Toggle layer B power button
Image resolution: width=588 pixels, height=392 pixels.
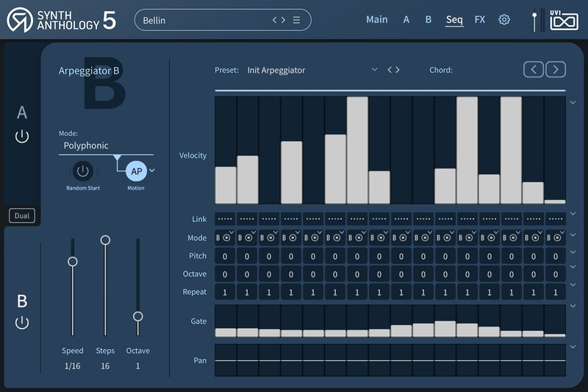(22, 323)
